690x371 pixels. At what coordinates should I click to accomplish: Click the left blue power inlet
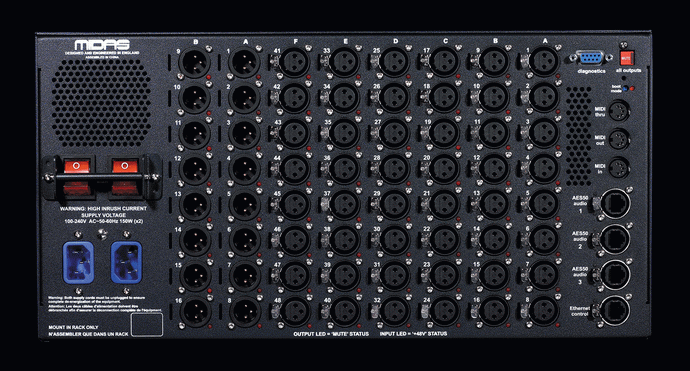click(79, 262)
